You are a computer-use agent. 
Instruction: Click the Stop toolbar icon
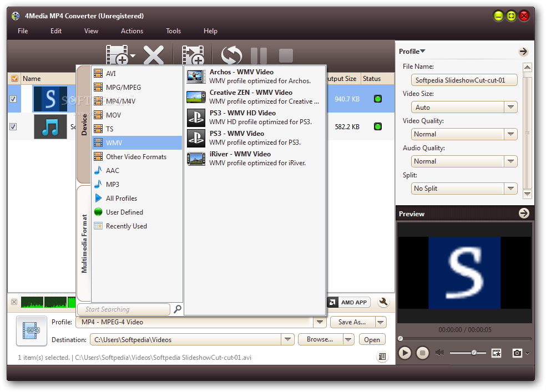pyautogui.click(x=286, y=55)
